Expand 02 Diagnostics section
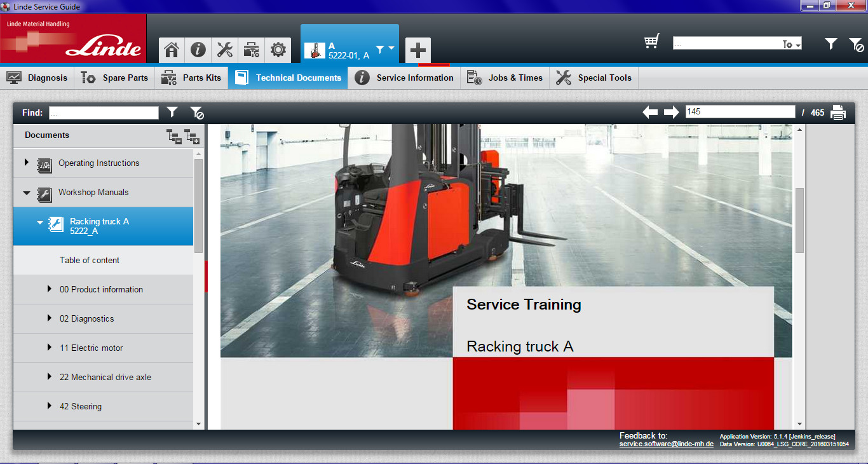Image resolution: width=868 pixels, height=464 pixels. pos(50,318)
